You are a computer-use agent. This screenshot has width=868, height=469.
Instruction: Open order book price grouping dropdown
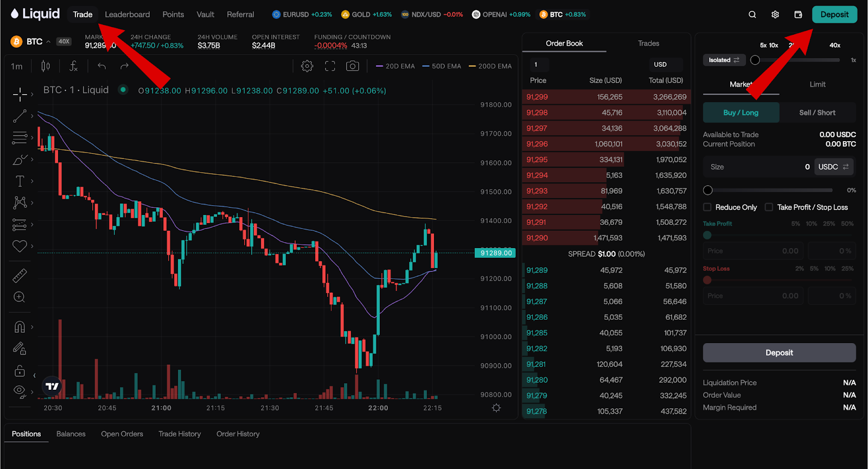pyautogui.click(x=539, y=65)
